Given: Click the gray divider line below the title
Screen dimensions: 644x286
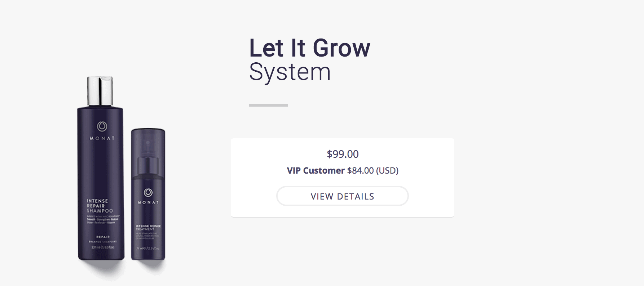Looking at the screenshot, I should coord(268,105).
